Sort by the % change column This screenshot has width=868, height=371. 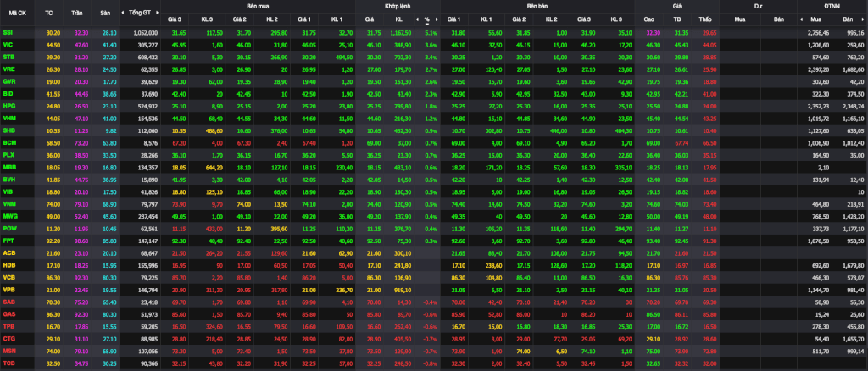[427, 19]
